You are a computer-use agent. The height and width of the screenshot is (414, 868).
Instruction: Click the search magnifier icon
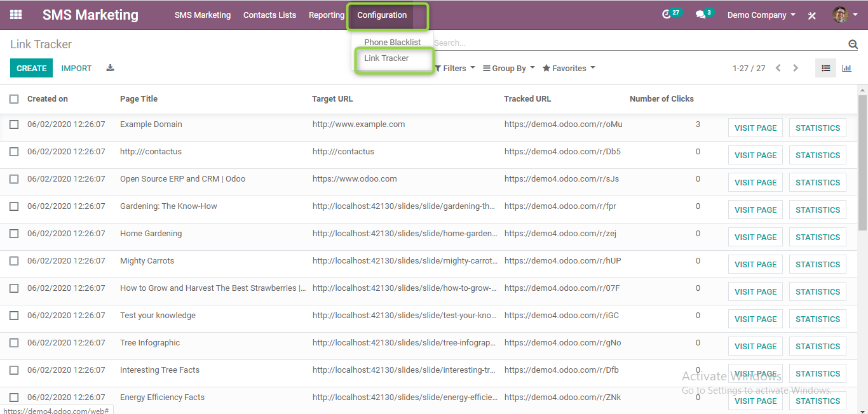coord(853,44)
